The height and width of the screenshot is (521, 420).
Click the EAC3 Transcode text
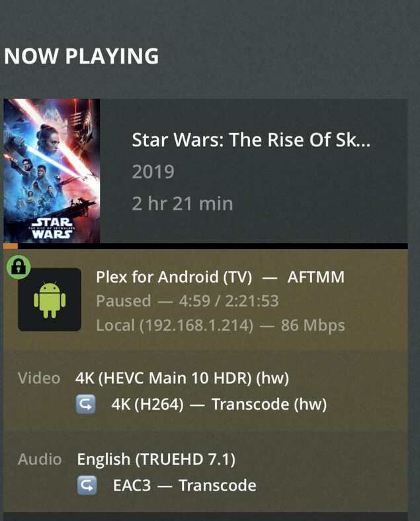[x=185, y=485]
